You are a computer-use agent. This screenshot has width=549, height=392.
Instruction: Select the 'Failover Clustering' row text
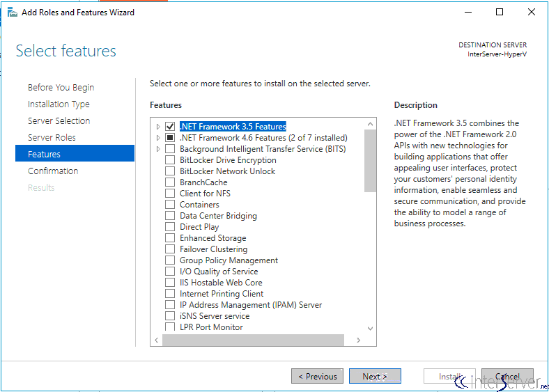pyautogui.click(x=214, y=249)
